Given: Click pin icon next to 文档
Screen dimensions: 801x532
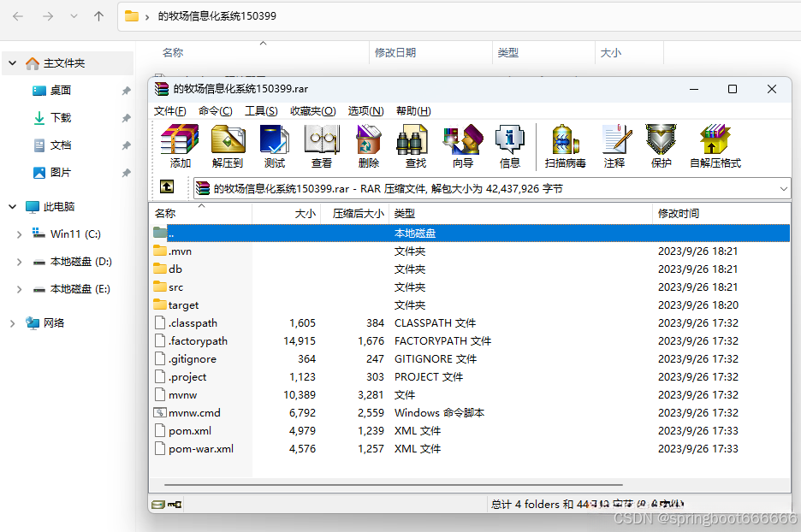Looking at the screenshot, I should coord(126,145).
